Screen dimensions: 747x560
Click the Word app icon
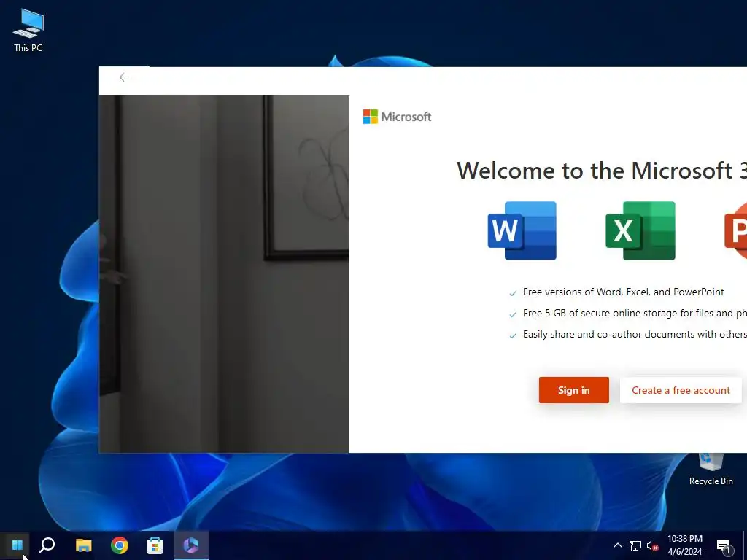point(522,231)
